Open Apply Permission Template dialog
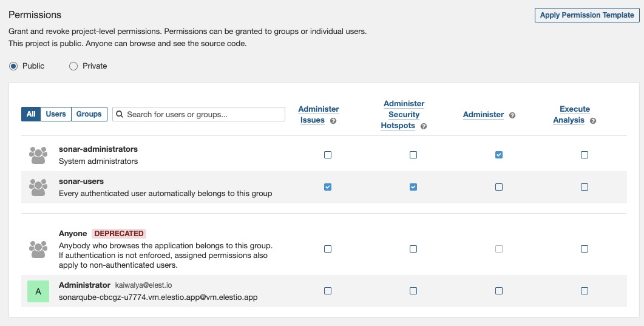Screen dimensions: 644x326 tap(587, 15)
